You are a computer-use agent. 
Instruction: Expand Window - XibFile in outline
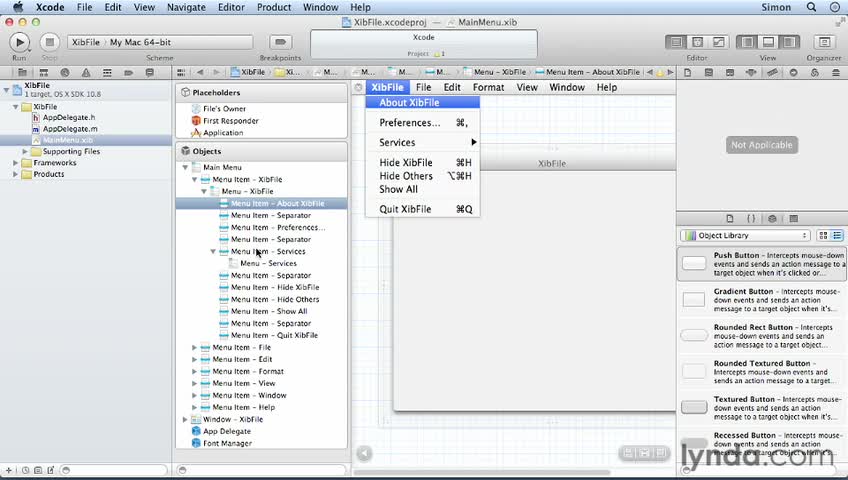[x=185, y=419]
